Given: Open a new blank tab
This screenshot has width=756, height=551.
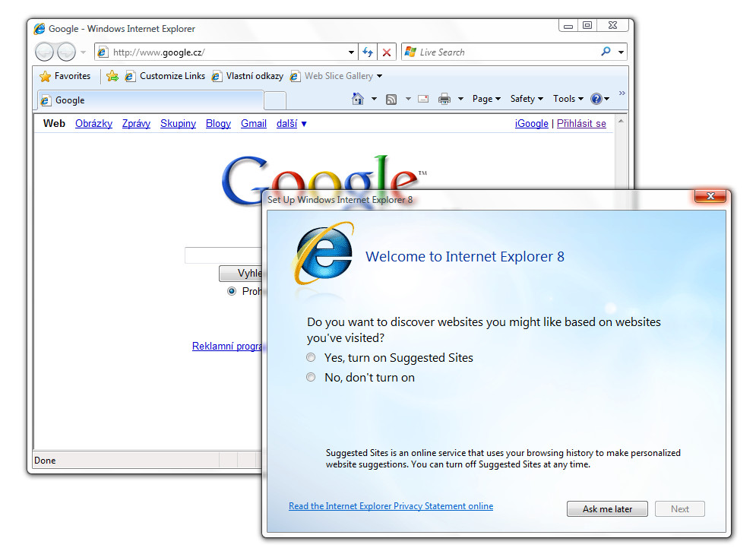Looking at the screenshot, I should pos(275,101).
